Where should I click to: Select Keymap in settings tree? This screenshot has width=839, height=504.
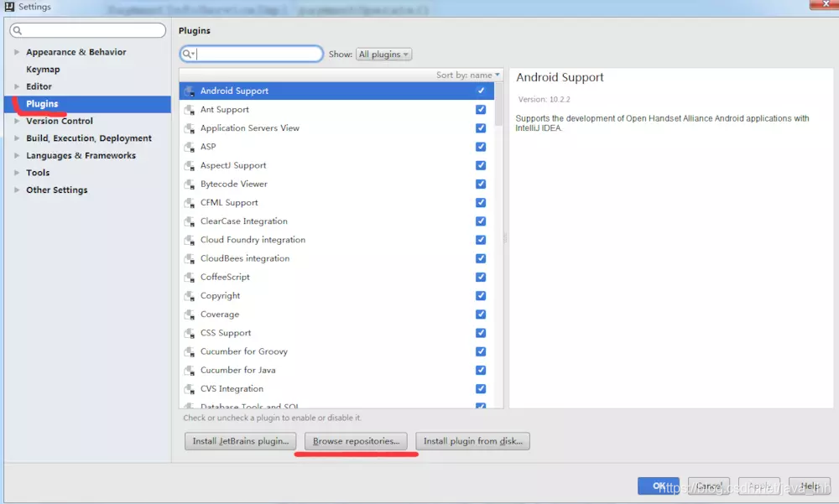(x=43, y=69)
